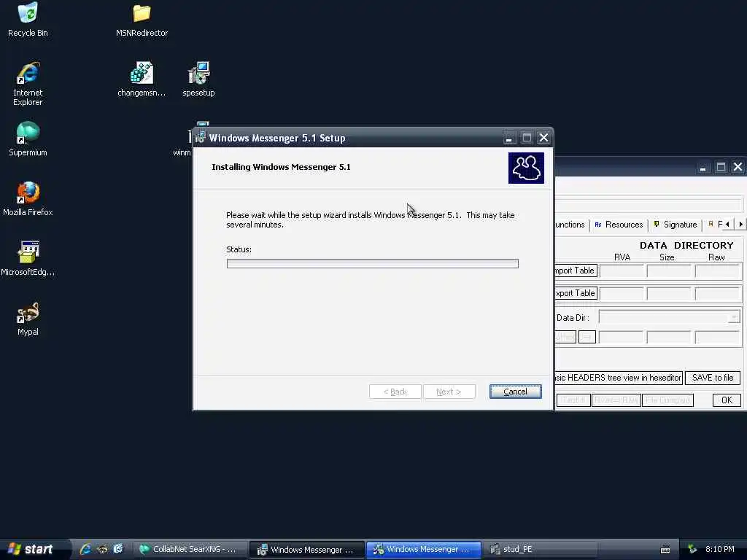Screen dimensions: 747x560
Task: Click the on-screen keyboard tray icon
Action: (665, 550)
